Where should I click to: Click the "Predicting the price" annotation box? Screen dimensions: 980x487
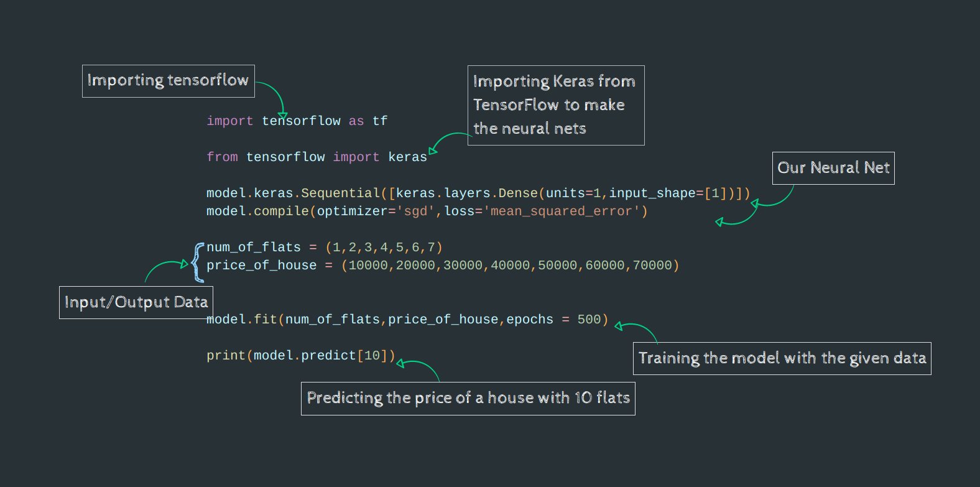[468, 398]
